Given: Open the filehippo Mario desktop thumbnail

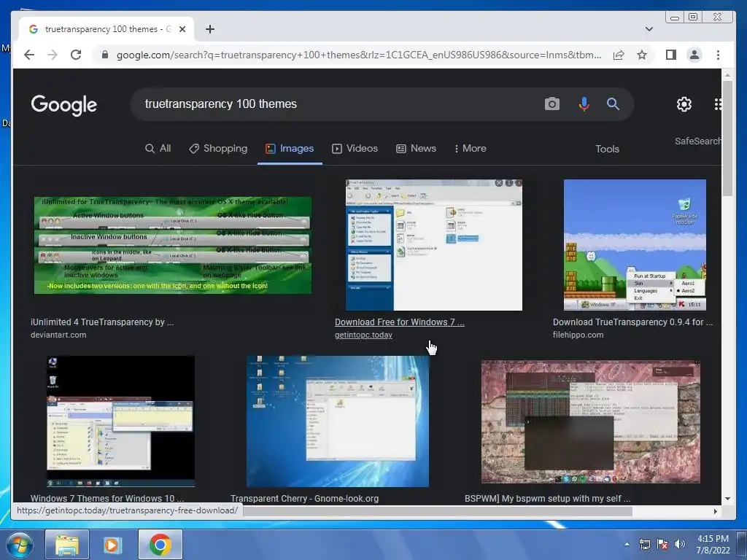Looking at the screenshot, I should (x=635, y=245).
